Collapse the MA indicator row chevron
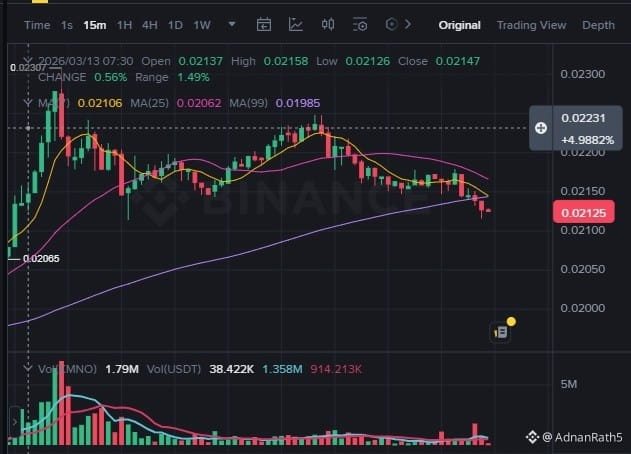 pos(28,102)
